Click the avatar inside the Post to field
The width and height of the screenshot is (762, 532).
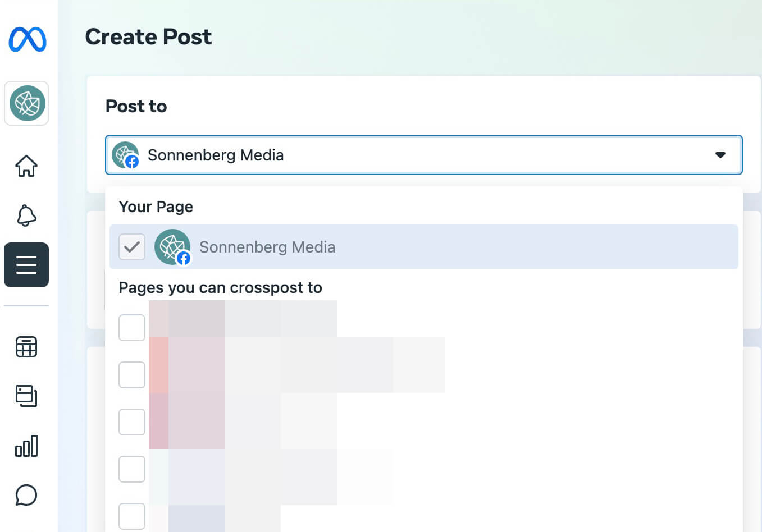click(x=125, y=155)
